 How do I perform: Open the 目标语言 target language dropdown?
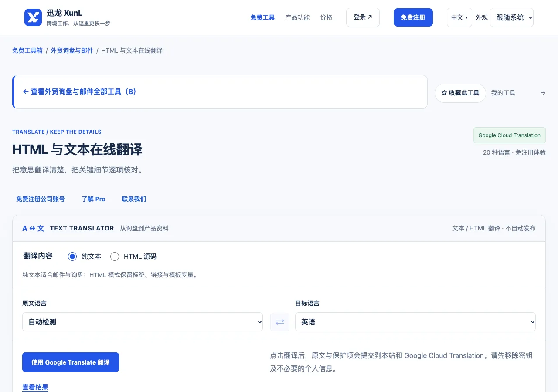(415, 322)
